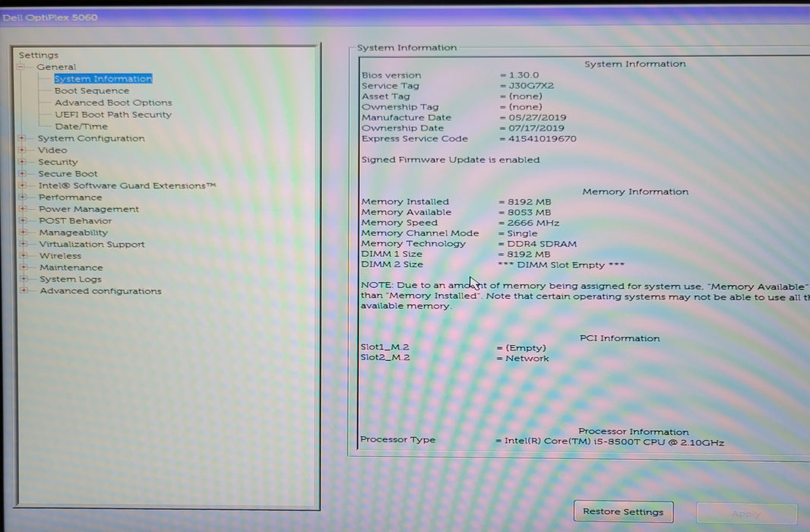Screen dimensions: 810x532
Task: Expand the POST Behavior node
Action: click(23, 220)
